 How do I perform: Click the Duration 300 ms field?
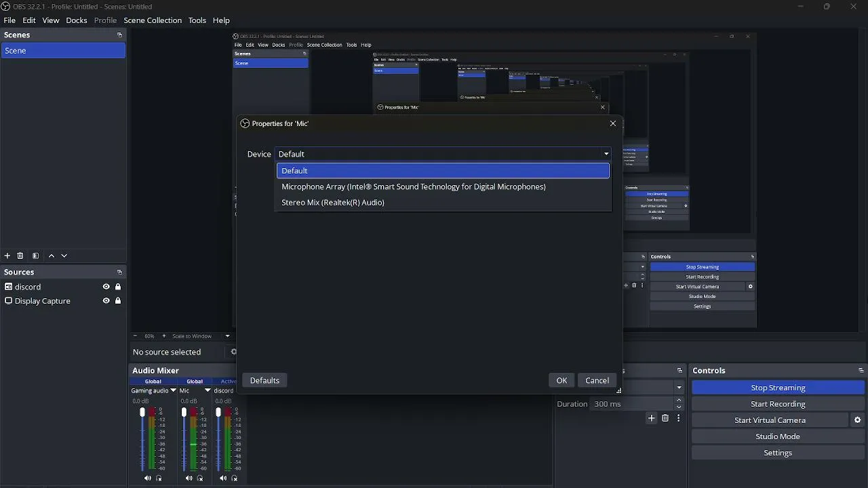(x=632, y=404)
